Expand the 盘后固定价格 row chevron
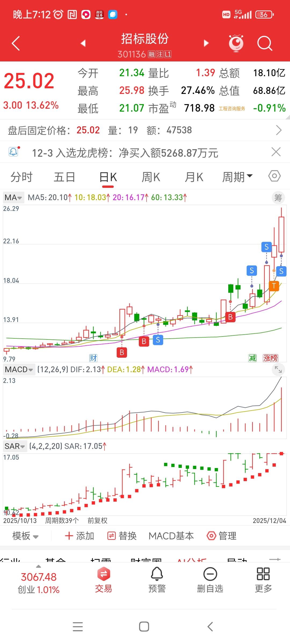Viewport: 290px width, 644px height. click(279, 130)
